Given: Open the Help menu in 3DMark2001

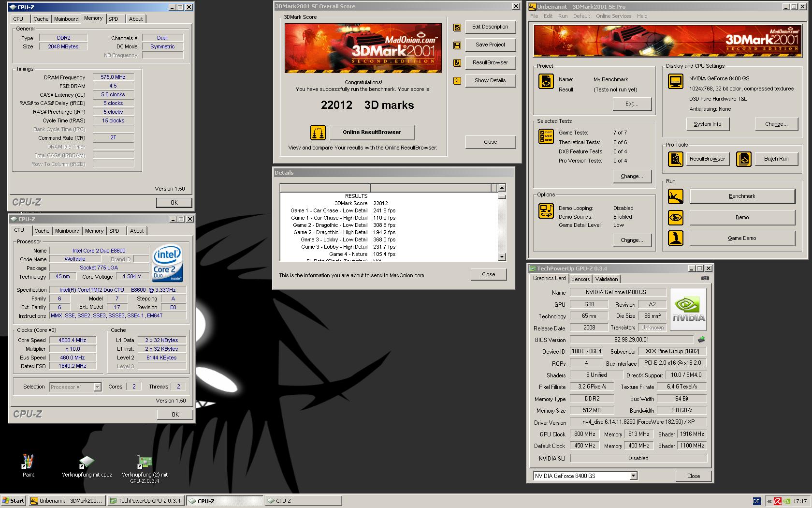Looking at the screenshot, I should [642, 16].
